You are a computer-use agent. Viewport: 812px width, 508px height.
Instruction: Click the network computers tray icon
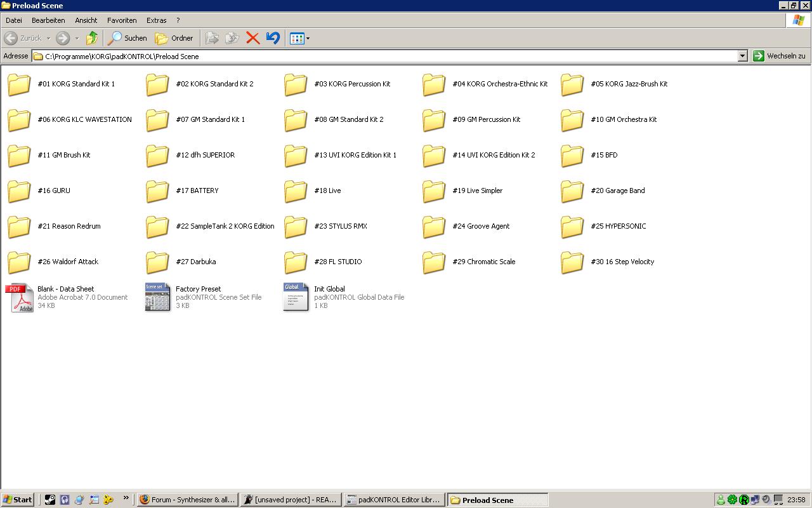point(755,500)
